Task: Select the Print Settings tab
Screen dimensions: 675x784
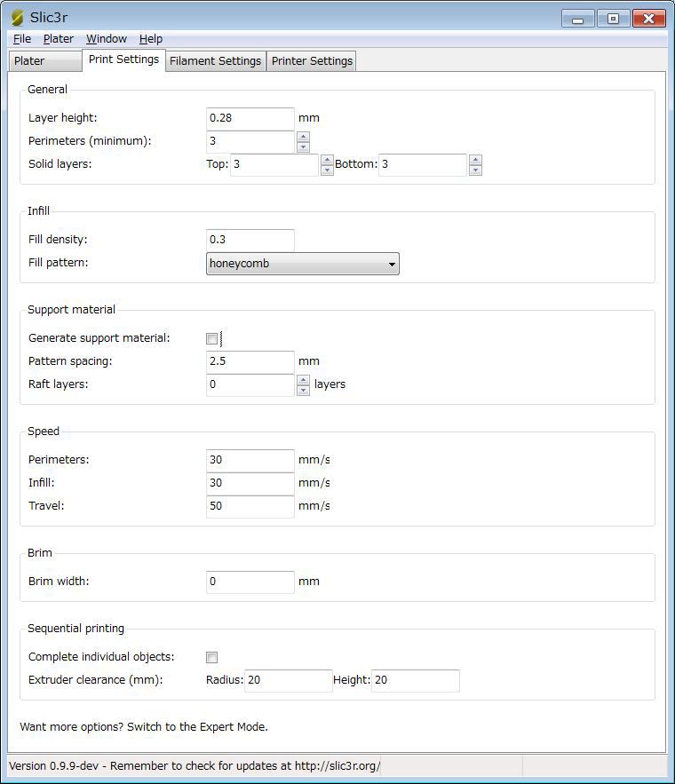Action: tap(123, 59)
